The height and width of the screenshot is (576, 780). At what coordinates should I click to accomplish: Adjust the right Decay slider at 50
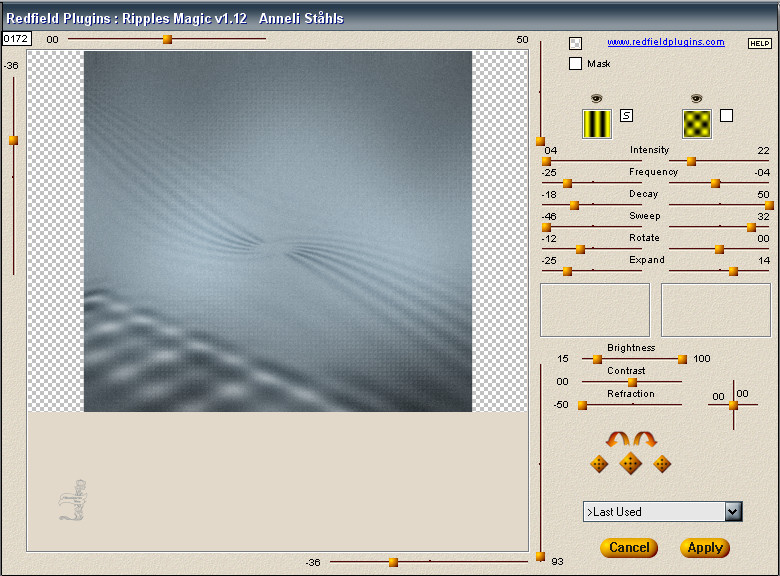point(769,205)
